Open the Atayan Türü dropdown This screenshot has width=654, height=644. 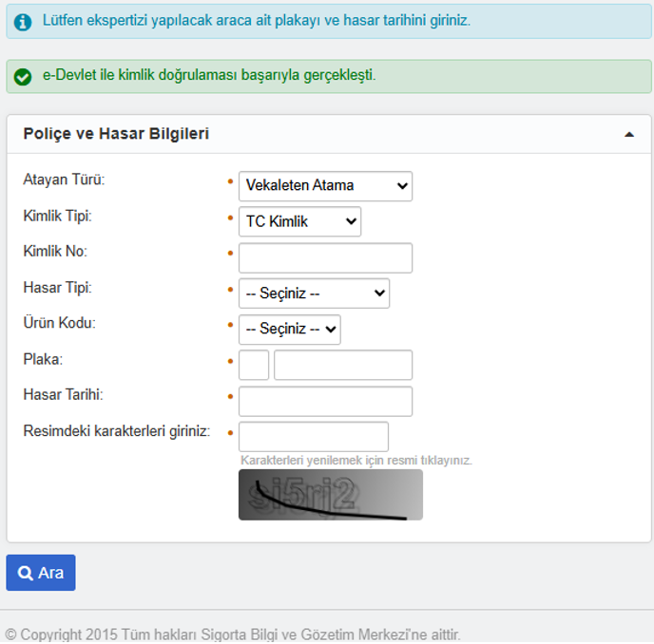(x=325, y=186)
